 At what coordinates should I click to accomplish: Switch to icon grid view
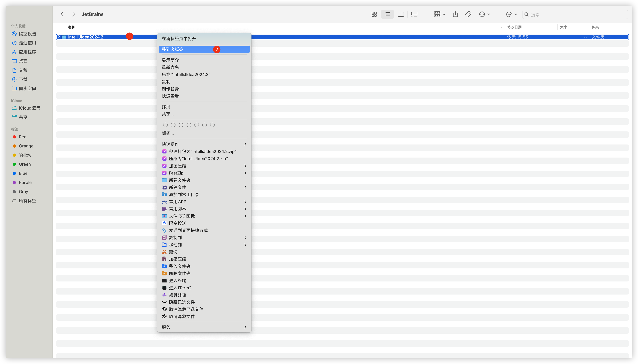[374, 14]
